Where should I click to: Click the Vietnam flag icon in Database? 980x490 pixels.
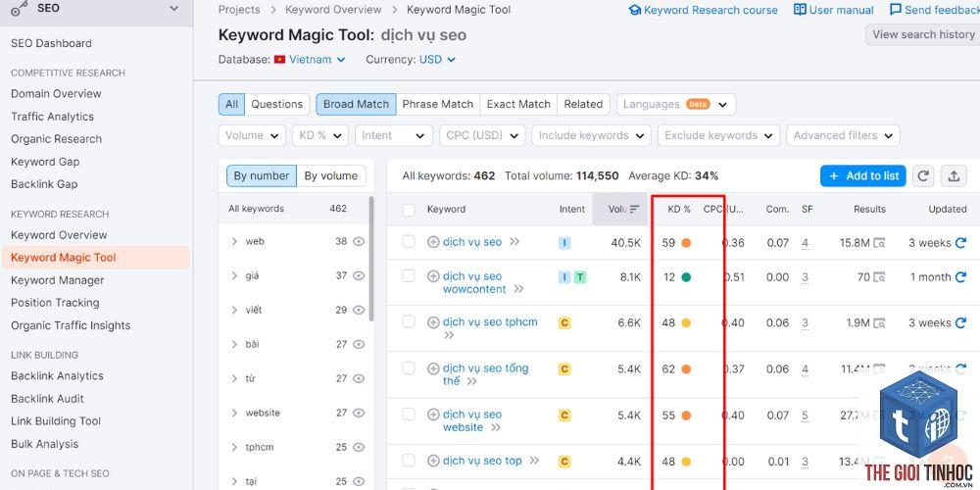click(x=279, y=60)
